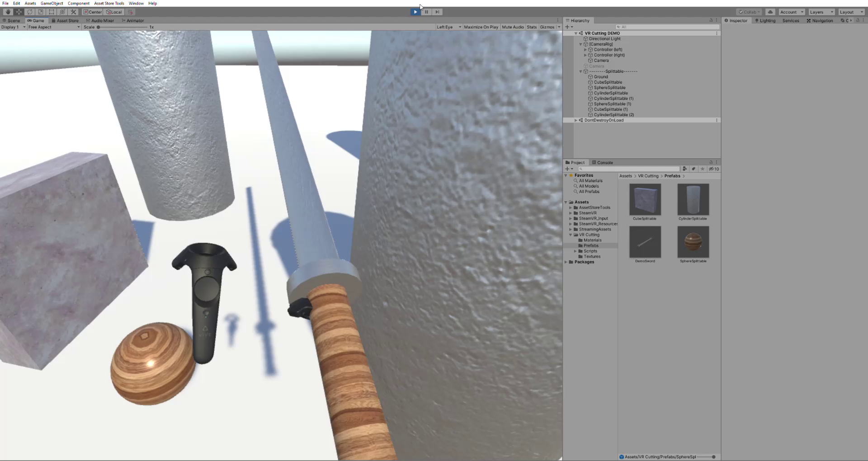Click the favorites star icon in Project toolbar
This screenshot has width=868, height=461.
tap(703, 169)
